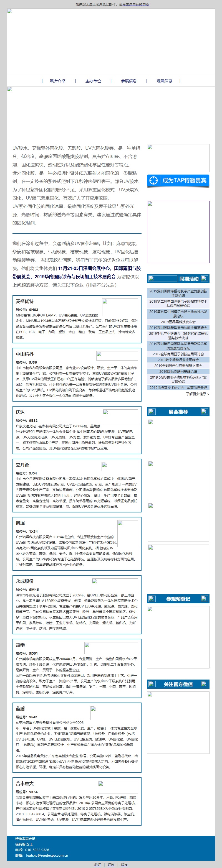The height and width of the screenshot is (868, 222).
Task: Click the 巍泰 company logo image
Action: (111, 648)
